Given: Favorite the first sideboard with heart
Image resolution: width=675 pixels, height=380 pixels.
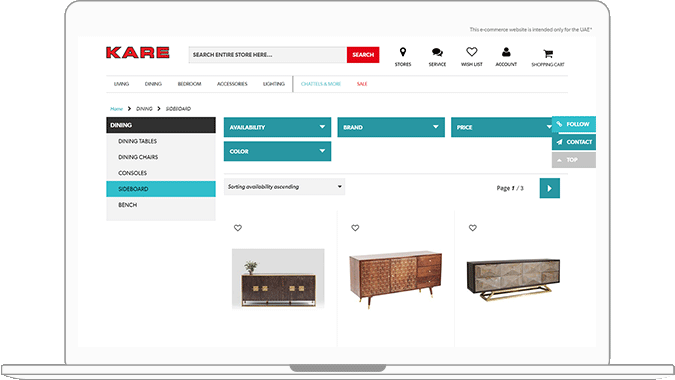Looking at the screenshot, I should pyautogui.click(x=238, y=228).
